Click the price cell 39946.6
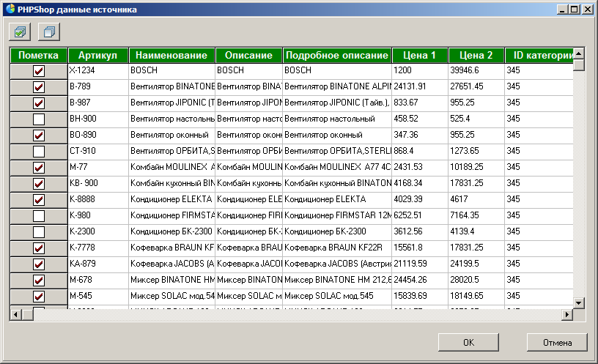The width and height of the screenshot is (598, 364). coord(476,70)
